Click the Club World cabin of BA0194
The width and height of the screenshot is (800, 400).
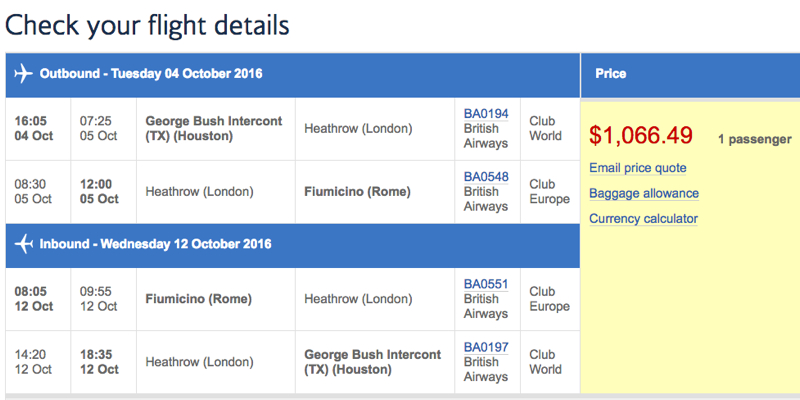pyautogui.click(x=545, y=129)
